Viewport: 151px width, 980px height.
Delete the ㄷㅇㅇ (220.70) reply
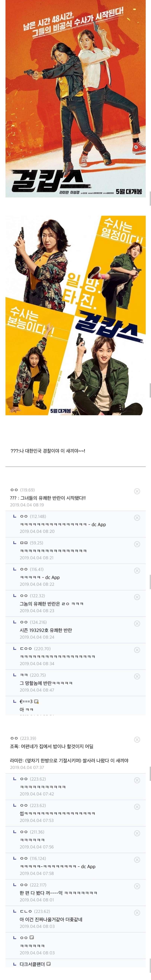137,650
